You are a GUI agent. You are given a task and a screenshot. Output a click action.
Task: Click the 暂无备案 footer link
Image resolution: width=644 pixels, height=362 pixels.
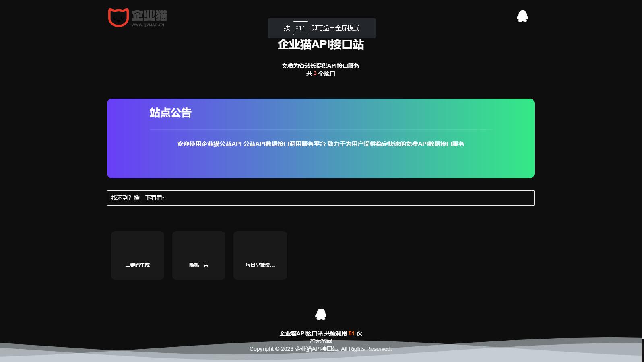point(321,340)
